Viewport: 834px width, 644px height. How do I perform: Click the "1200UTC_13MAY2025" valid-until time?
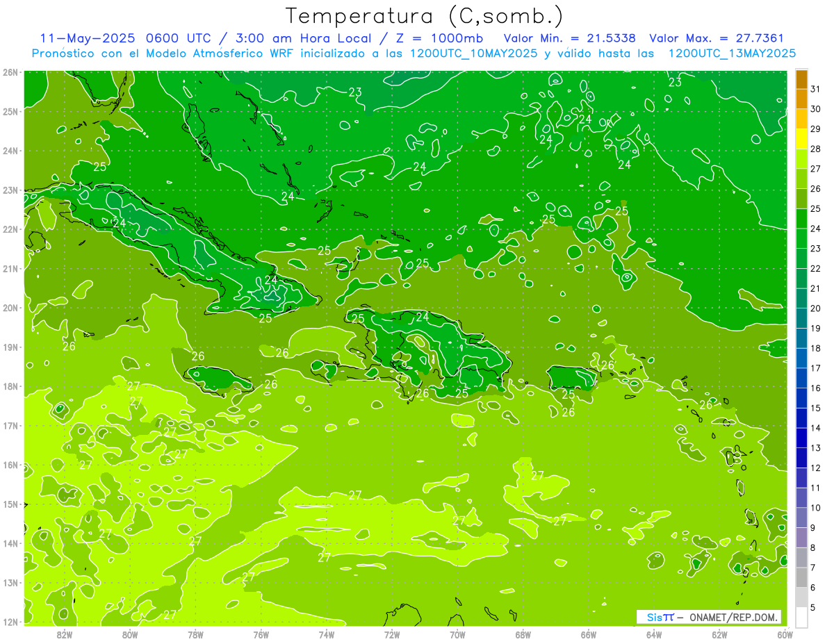tap(731, 53)
